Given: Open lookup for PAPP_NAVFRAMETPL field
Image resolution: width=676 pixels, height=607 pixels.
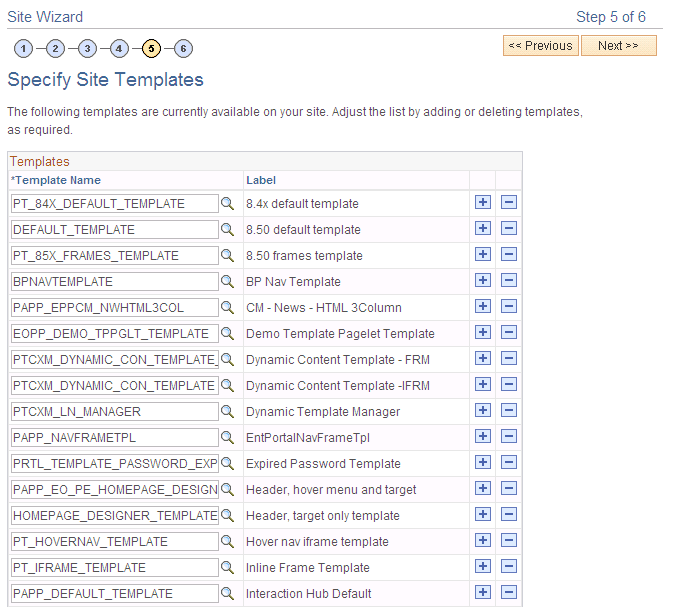Looking at the screenshot, I should point(227,437).
